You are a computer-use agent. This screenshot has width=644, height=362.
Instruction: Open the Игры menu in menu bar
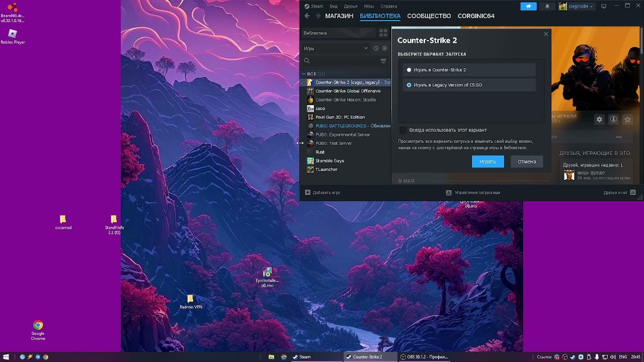coord(369,6)
